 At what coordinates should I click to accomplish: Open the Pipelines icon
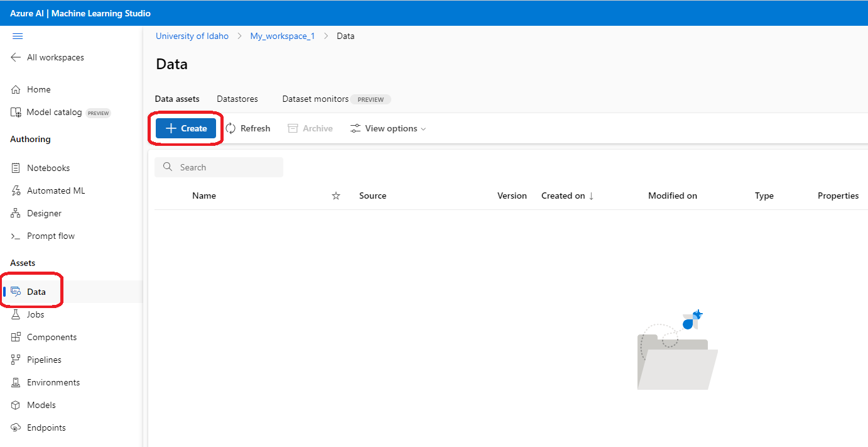16,360
